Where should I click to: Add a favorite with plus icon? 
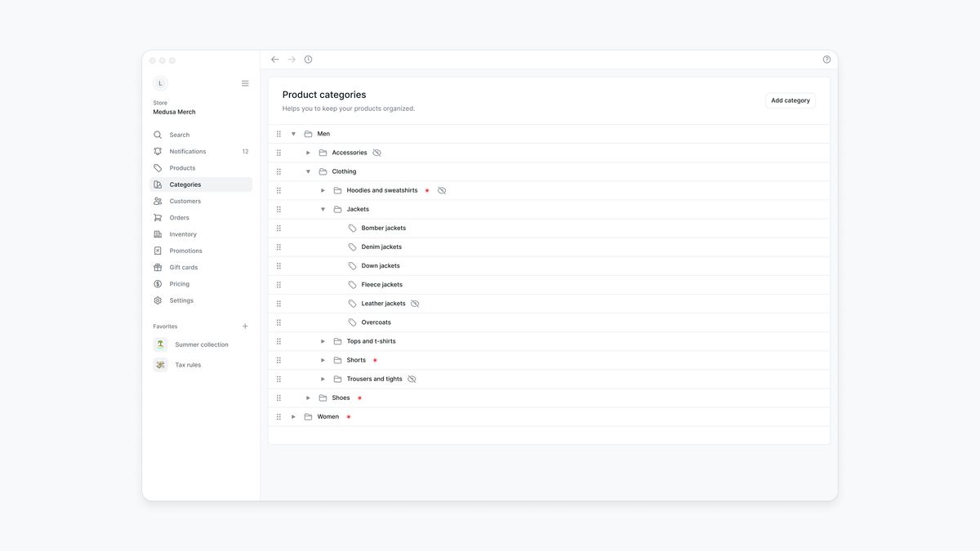pos(245,327)
